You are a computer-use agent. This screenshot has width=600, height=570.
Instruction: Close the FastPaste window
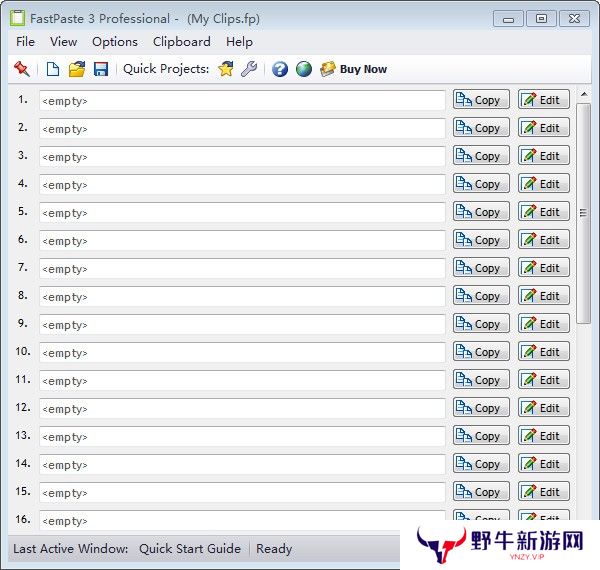pyautogui.click(x=574, y=19)
